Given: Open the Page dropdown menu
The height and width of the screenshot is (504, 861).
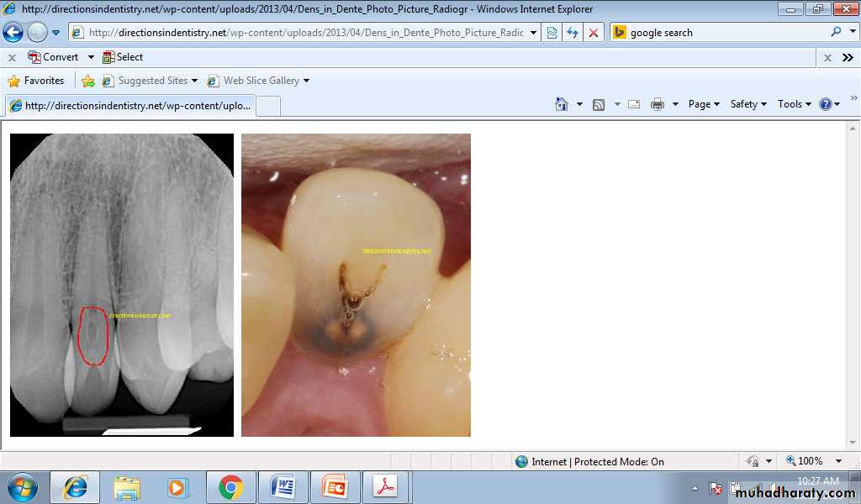Looking at the screenshot, I should click(704, 104).
